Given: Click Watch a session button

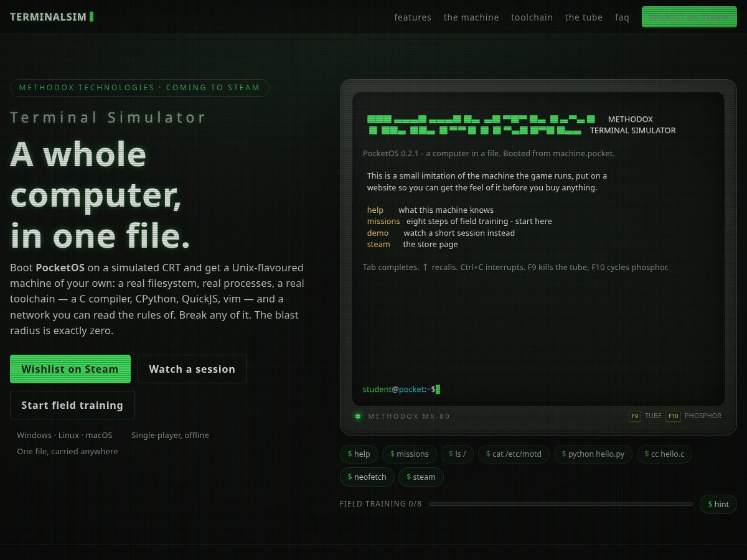Looking at the screenshot, I should [x=192, y=369].
